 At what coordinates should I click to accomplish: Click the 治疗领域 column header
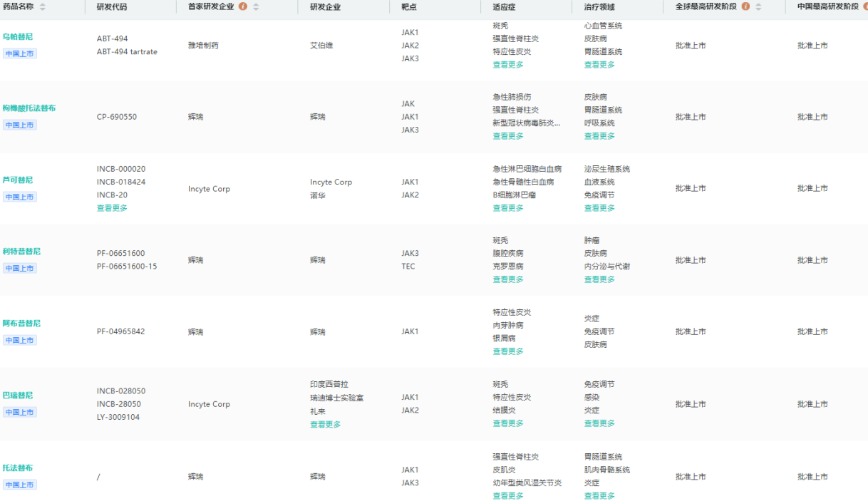[x=599, y=6]
